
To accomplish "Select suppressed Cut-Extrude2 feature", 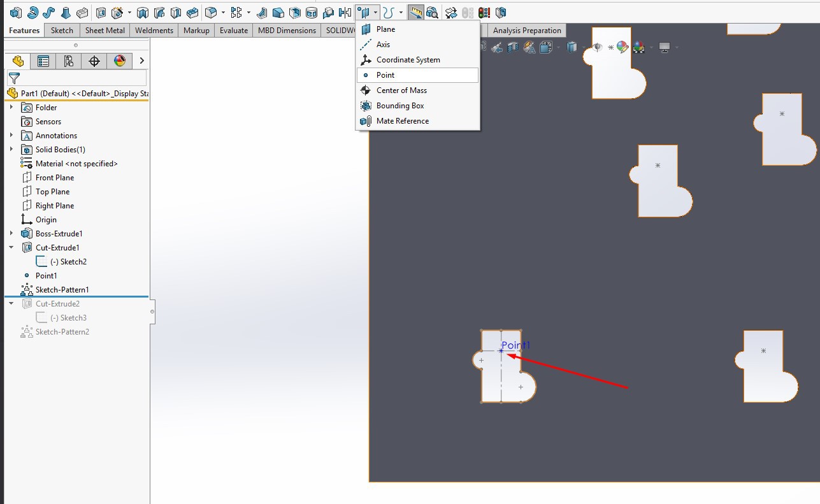I will [57, 304].
